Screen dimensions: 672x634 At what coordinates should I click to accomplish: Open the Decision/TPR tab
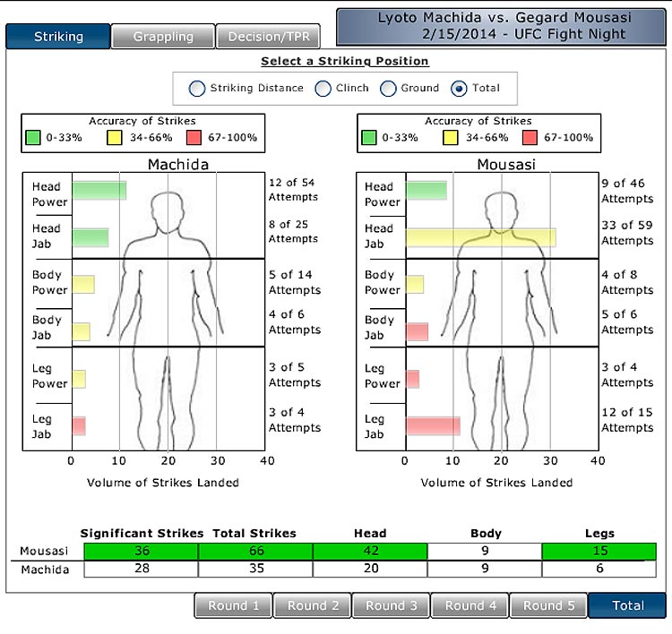tap(268, 37)
